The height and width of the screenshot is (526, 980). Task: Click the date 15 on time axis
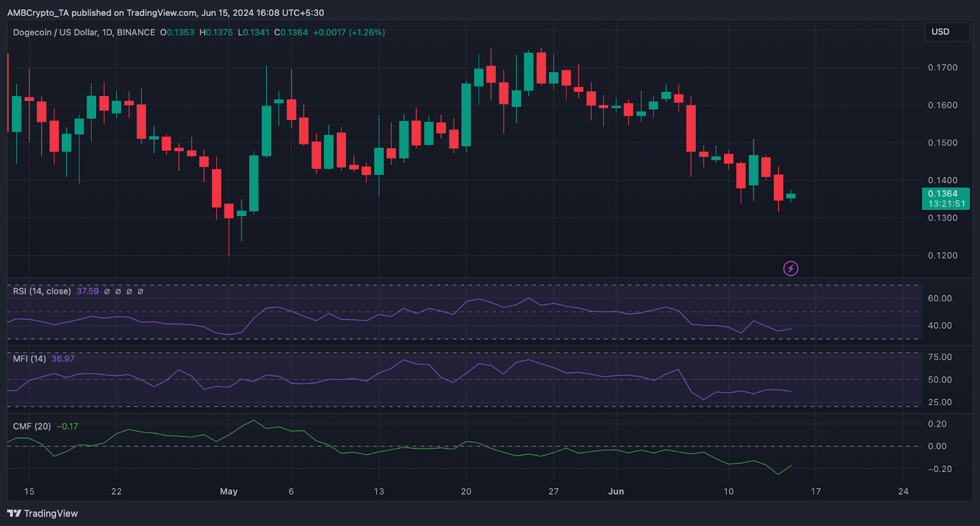pyautogui.click(x=29, y=491)
